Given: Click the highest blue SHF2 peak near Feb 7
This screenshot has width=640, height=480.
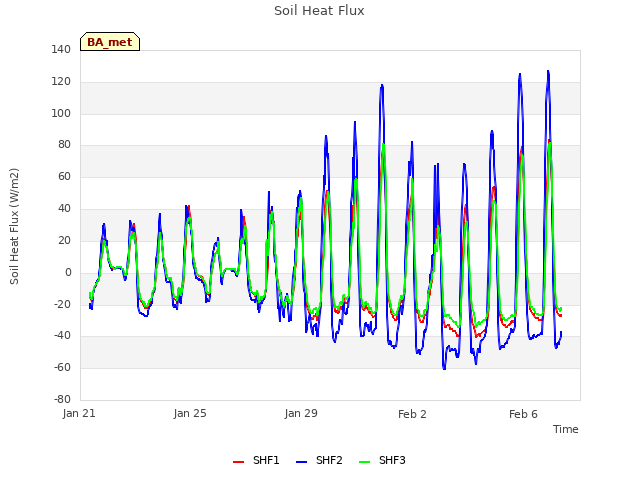Looking at the screenshot, I should pyautogui.click(x=548, y=72).
